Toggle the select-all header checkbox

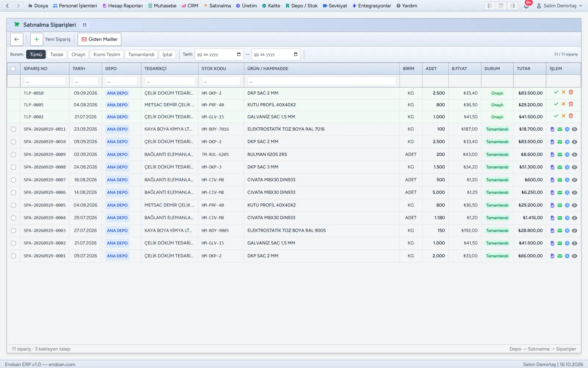click(x=13, y=69)
